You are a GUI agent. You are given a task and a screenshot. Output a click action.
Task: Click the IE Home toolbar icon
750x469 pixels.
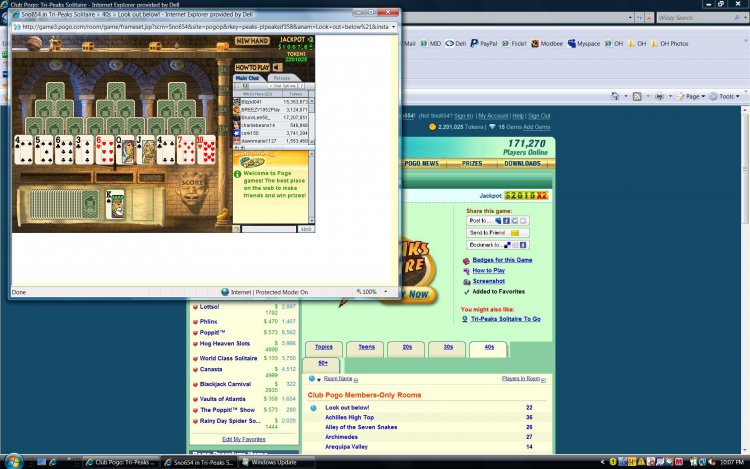click(615, 96)
